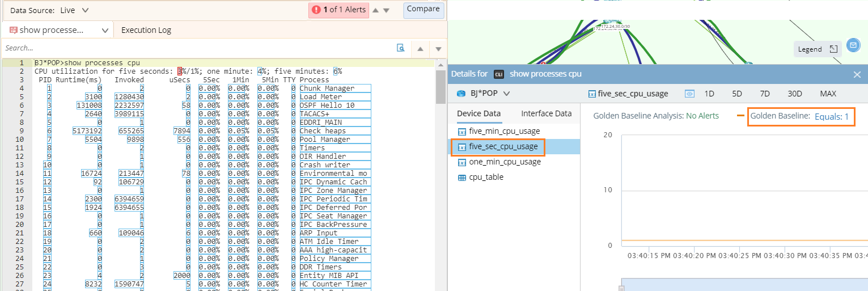Viewport: 868px width, 291px height.
Task: Switch to the Interface Data tab
Action: click(547, 113)
